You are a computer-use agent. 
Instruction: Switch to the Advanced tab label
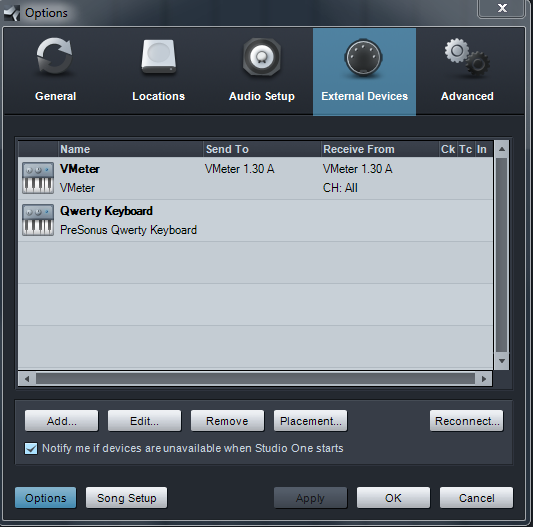point(467,96)
